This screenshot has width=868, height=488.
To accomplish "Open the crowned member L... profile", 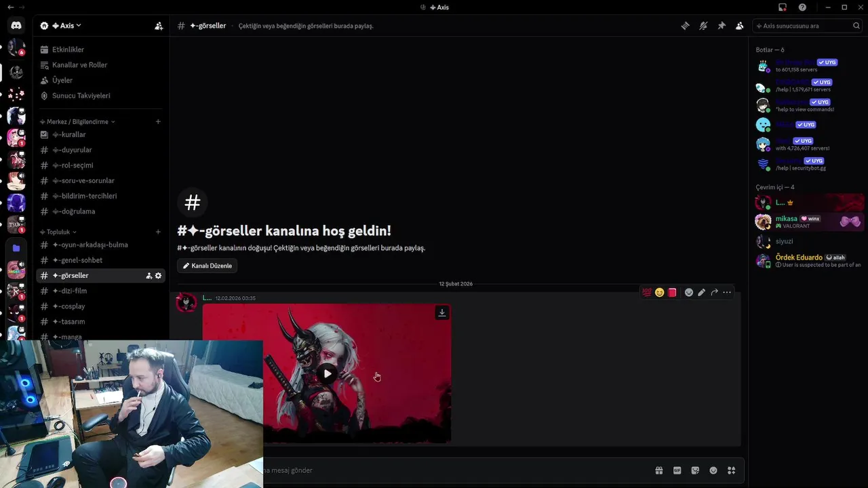I will pyautogui.click(x=809, y=203).
